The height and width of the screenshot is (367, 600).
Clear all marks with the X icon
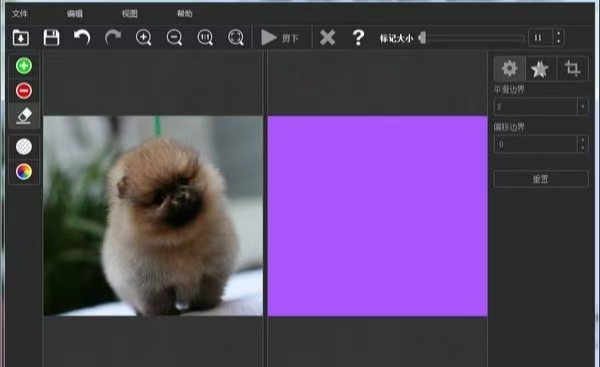click(x=327, y=38)
